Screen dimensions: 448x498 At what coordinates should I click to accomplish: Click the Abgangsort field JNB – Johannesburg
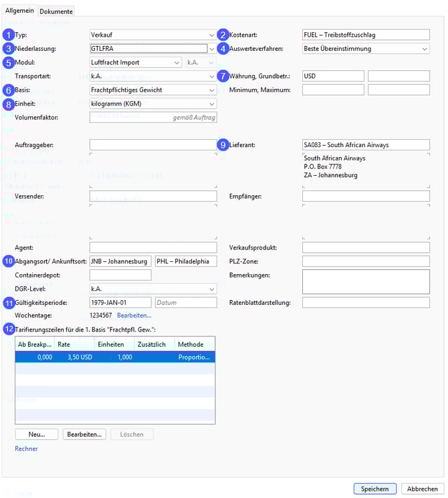(x=120, y=261)
